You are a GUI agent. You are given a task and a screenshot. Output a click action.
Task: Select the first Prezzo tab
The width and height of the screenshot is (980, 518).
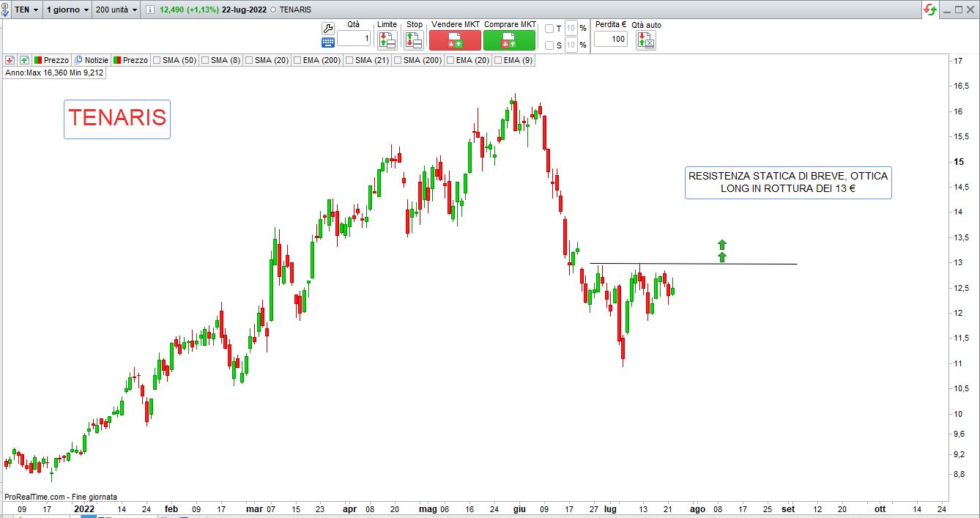point(51,60)
